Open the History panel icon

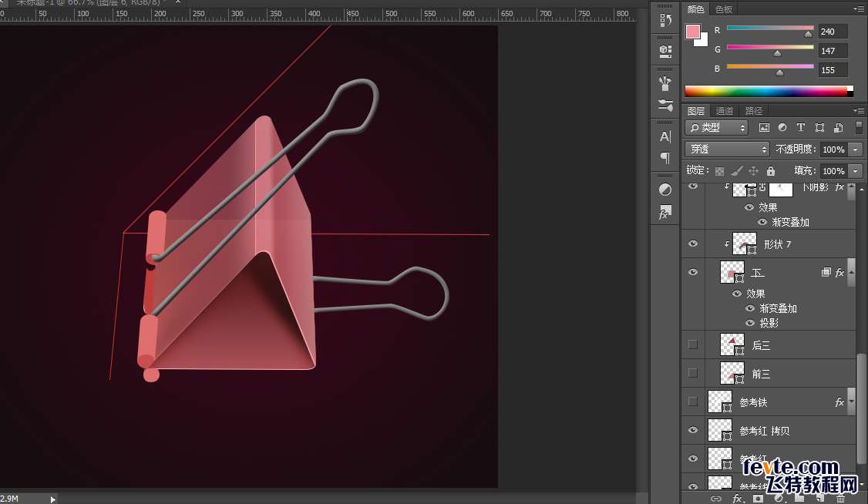point(665,21)
